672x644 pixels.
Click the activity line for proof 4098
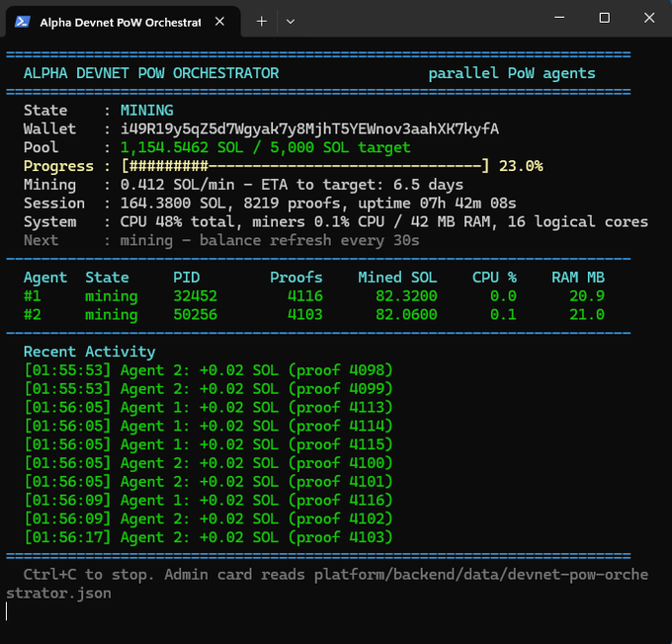tap(209, 370)
